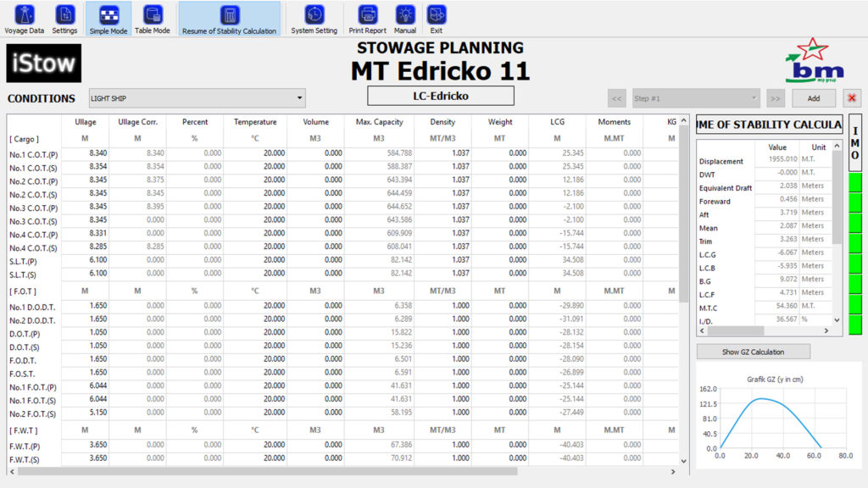The width and height of the screenshot is (868, 488).
Task: Click the M.T.C row label
Action: point(708,308)
